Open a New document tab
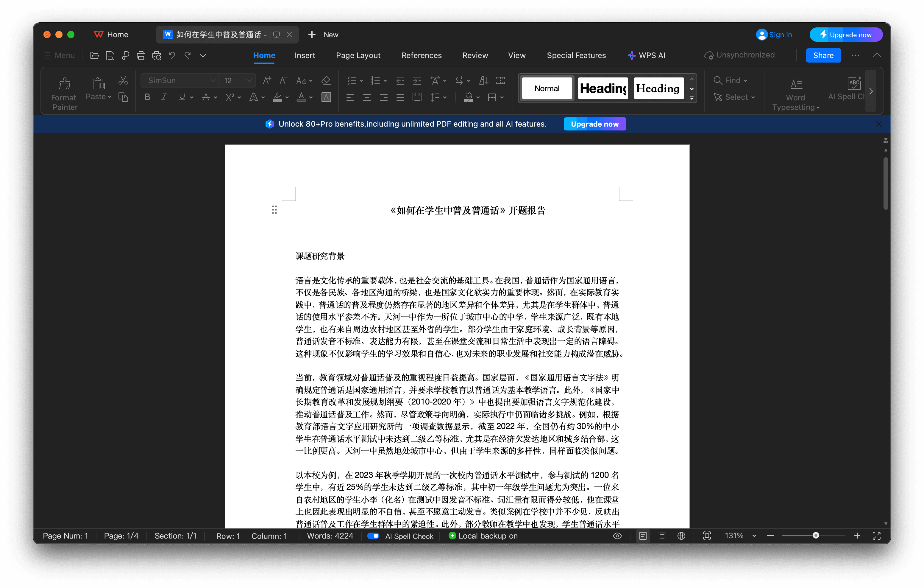 (323, 35)
